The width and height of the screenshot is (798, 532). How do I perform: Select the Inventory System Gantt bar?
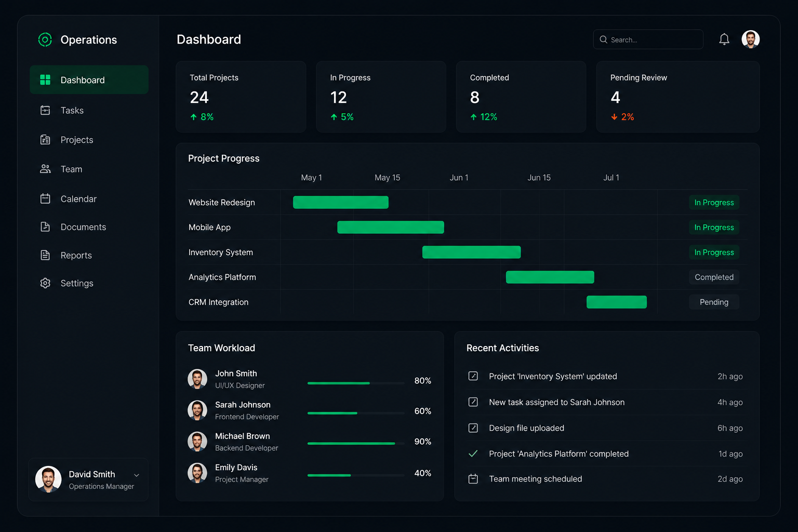471,252
